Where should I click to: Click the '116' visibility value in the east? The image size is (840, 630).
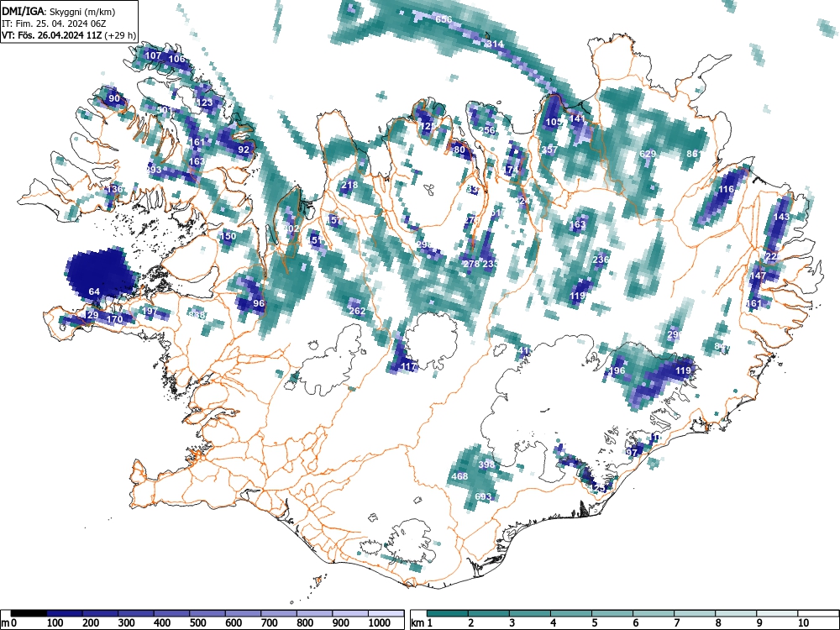(726, 189)
